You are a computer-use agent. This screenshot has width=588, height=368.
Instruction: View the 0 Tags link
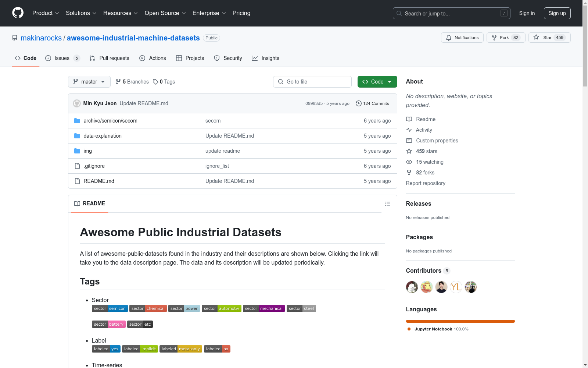164,82
